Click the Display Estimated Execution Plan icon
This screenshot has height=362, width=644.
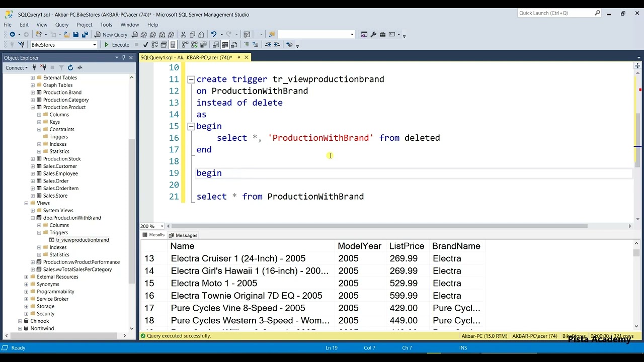click(154, 45)
